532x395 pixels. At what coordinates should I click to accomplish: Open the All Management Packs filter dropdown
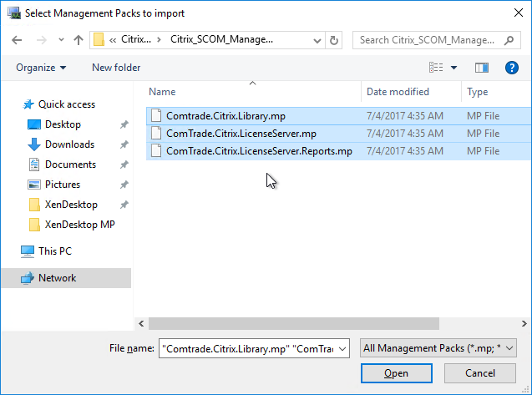click(438, 348)
